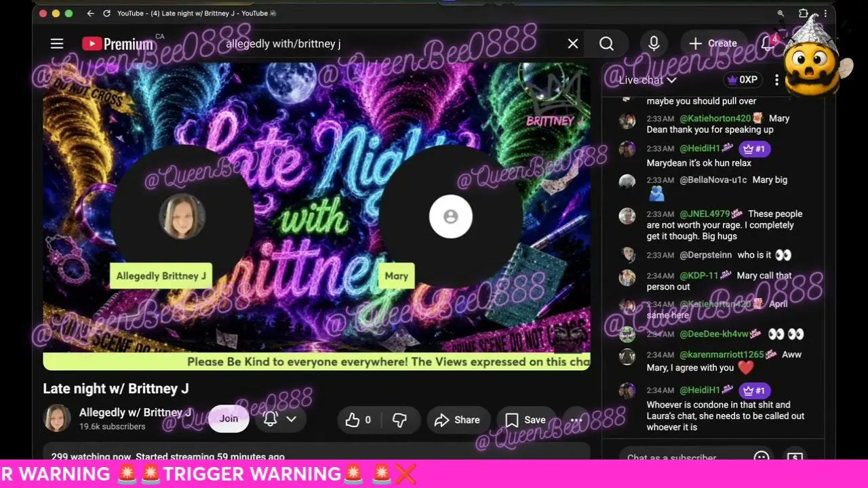Reload the page with browser refresh icon

tap(106, 13)
